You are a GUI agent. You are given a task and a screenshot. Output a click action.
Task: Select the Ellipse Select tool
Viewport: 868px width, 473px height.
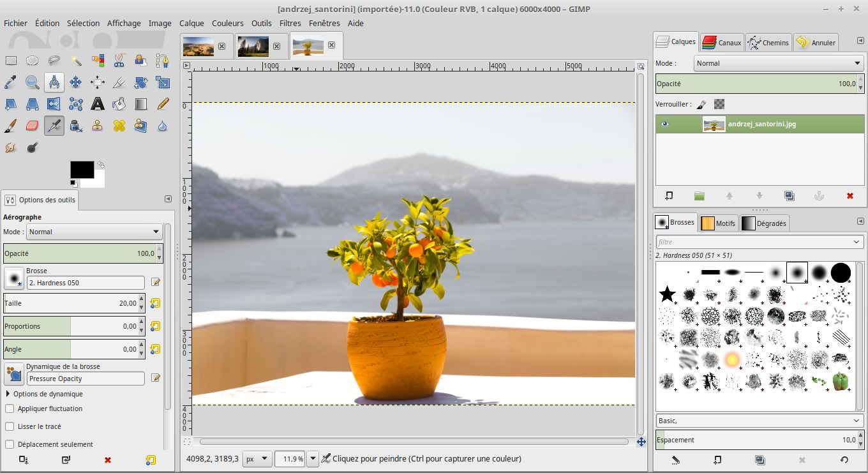[x=33, y=61]
